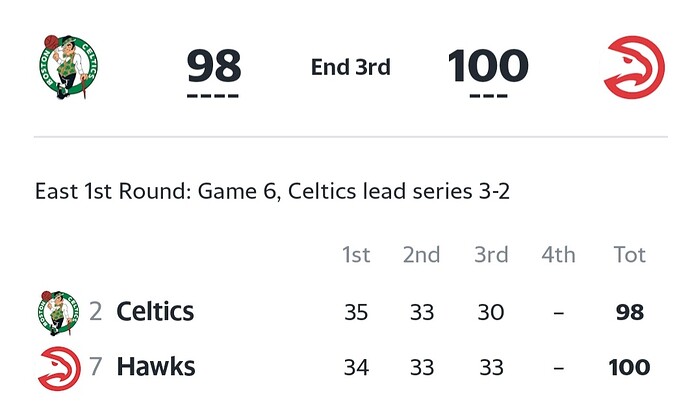Click the large Atlanta Hawks logo
The height and width of the screenshot is (420, 690).
coord(634,67)
